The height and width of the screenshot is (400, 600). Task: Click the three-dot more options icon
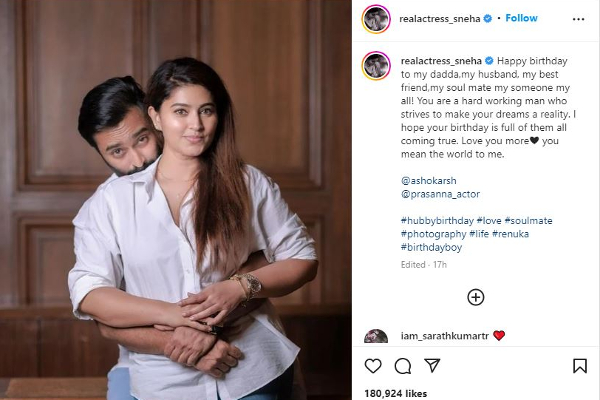[x=579, y=18]
